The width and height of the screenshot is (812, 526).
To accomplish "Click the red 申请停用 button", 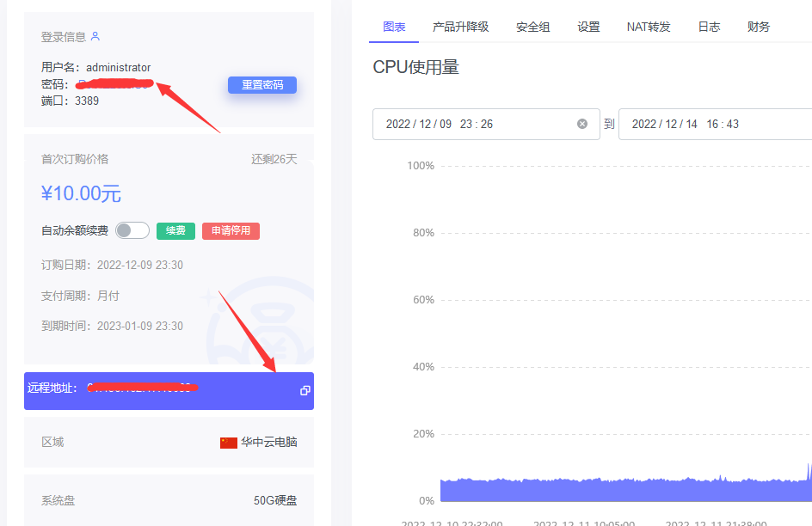I will tap(231, 231).
